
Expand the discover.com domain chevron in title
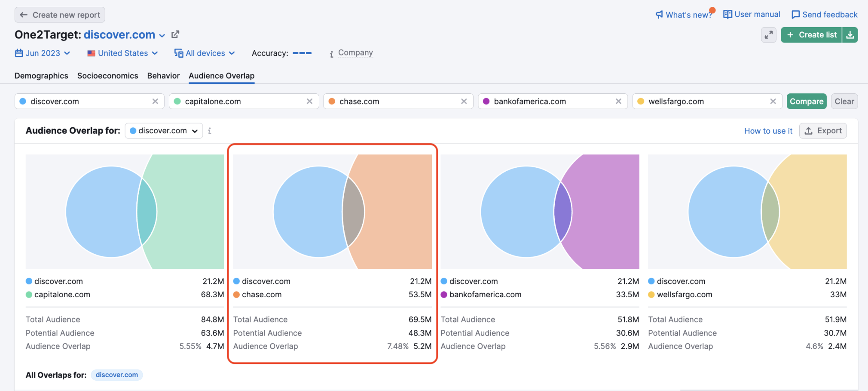(162, 35)
